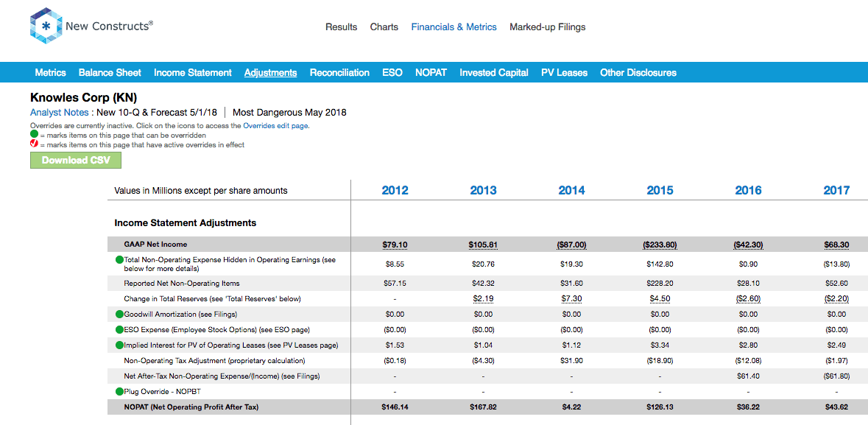Click the Net After-Tax Non-Operating Expense row label

(222, 376)
